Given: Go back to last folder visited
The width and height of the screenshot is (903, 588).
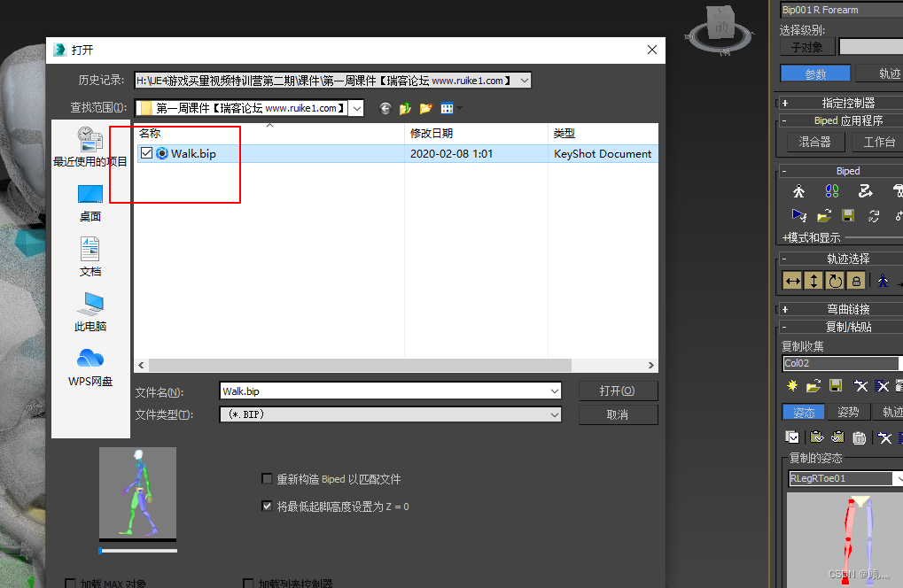Looking at the screenshot, I should 385,108.
